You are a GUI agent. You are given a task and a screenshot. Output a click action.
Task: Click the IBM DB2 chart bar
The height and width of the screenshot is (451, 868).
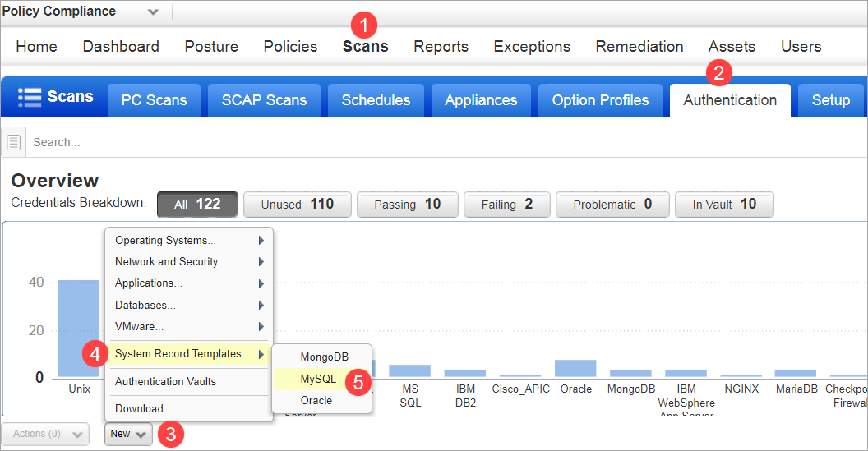[x=465, y=374]
